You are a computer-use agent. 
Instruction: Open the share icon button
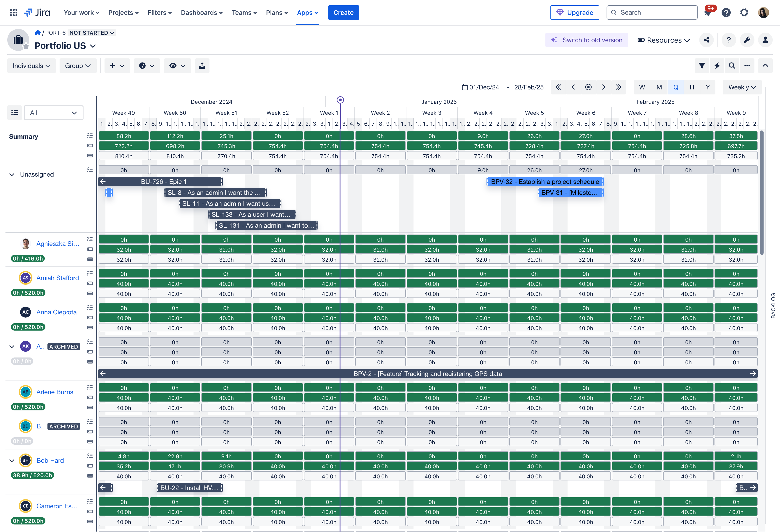click(x=707, y=40)
